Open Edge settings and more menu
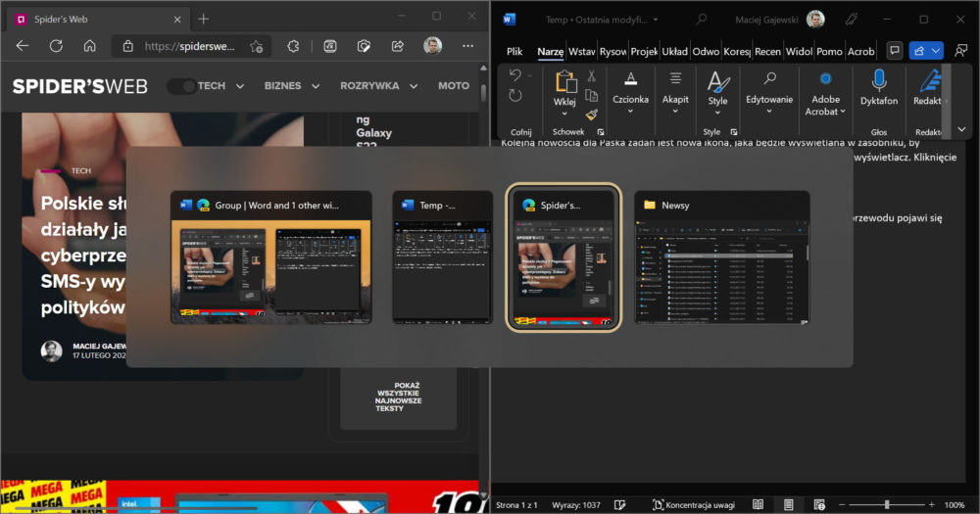Image resolution: width=980 pixels, height=514 pixels. pyautogui.click(x=467, y=46)
